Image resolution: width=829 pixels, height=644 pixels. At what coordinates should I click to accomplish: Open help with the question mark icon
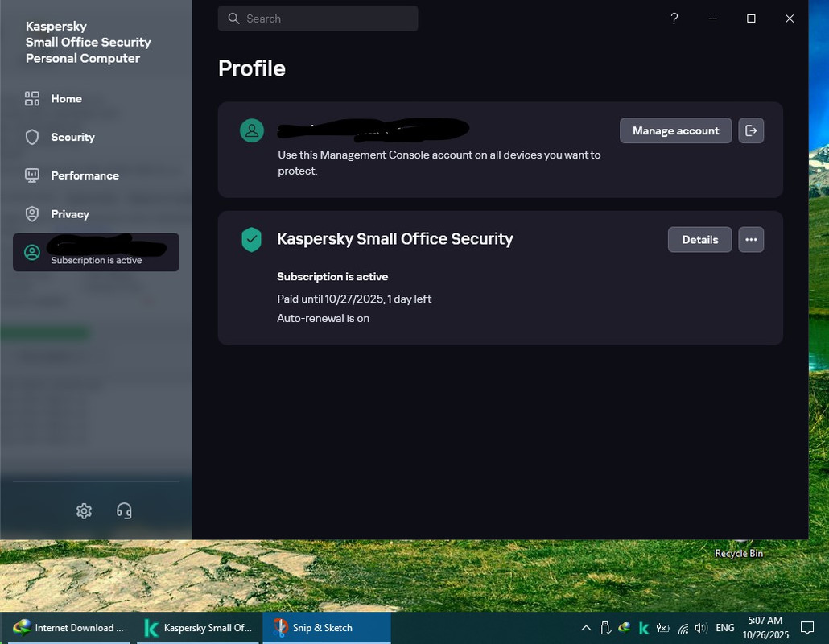click(674, 19)
